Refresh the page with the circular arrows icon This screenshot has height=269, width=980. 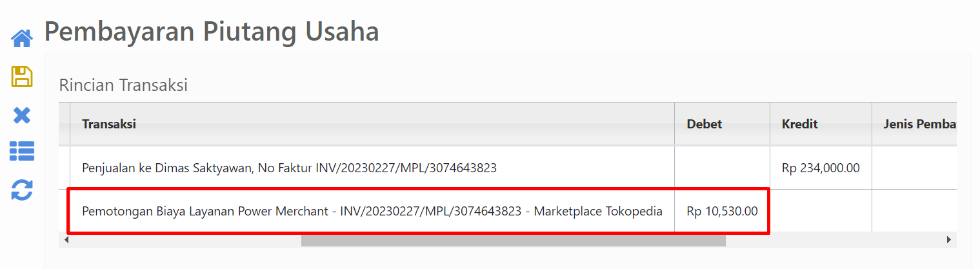click(22, 190)
